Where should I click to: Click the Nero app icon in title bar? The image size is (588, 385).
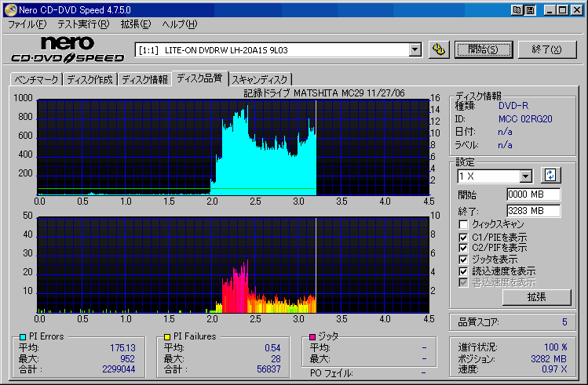point(11,10)
